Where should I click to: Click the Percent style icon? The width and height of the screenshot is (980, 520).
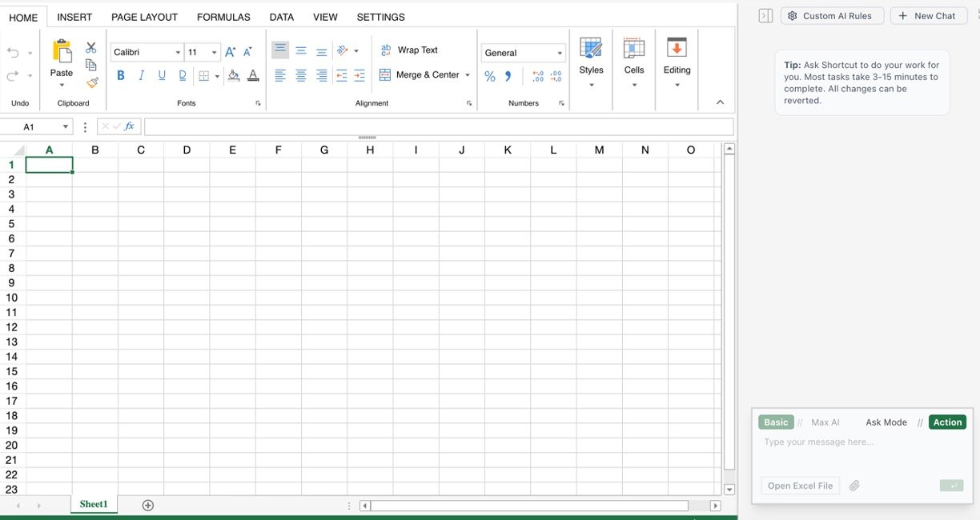click(x=490, y=76)
